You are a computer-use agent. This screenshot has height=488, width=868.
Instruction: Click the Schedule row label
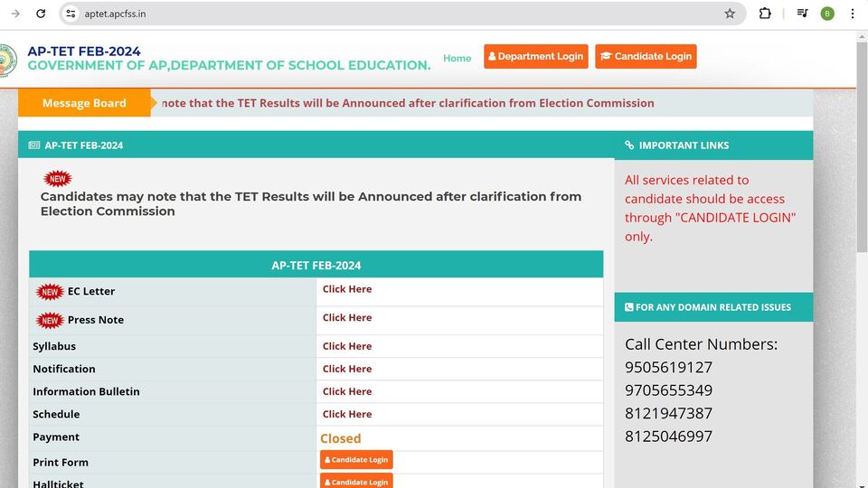point(56,415)
